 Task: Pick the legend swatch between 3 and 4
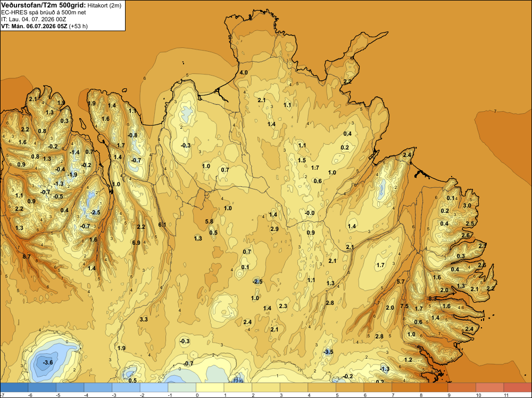coord(294,387)
